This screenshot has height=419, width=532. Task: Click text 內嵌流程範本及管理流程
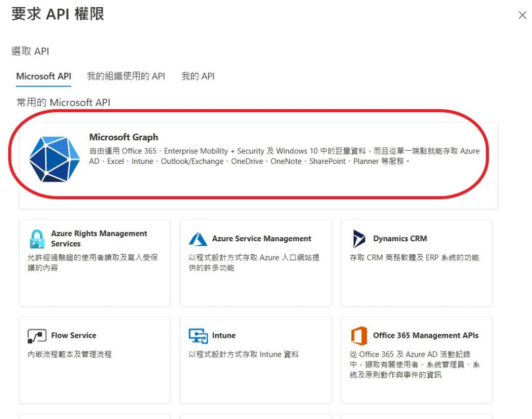tap(70, 355)
